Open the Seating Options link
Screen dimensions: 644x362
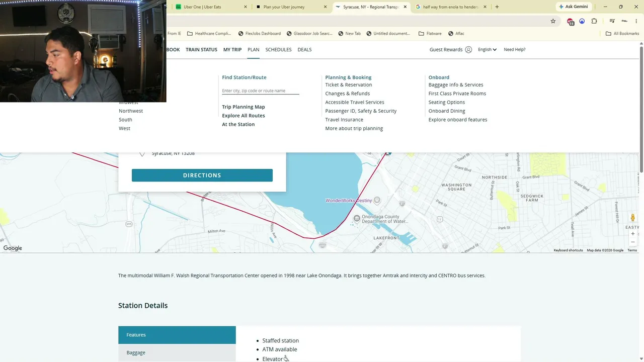click(x=447, y=103)
